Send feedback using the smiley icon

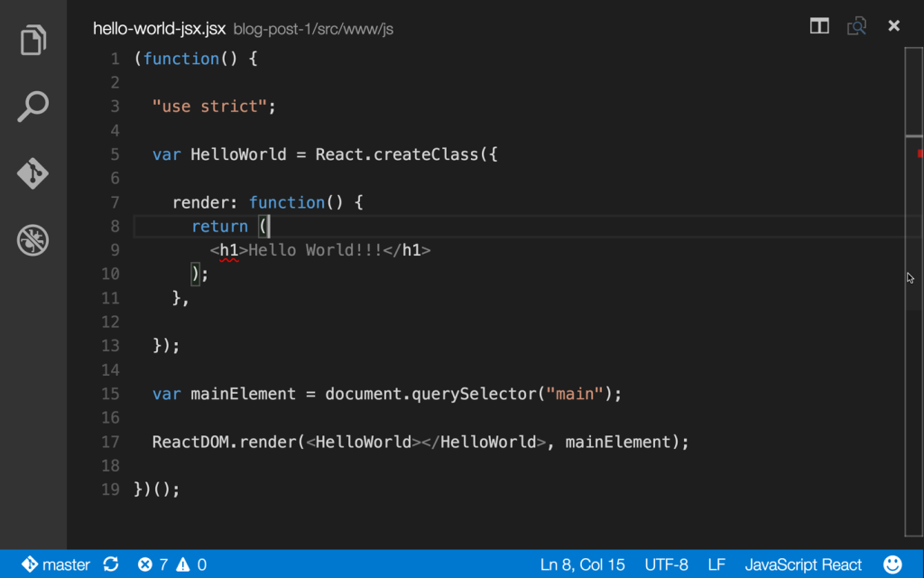[x=892, y=564]
